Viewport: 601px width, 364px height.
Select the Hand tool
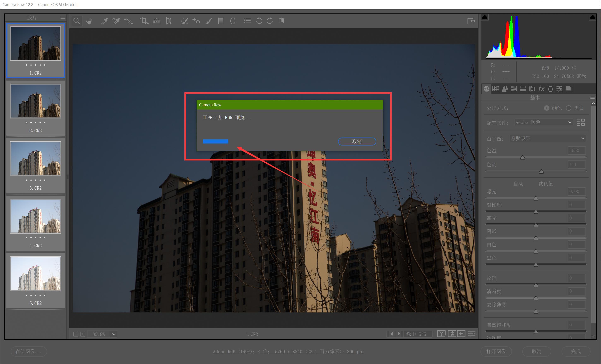(89, 21)
